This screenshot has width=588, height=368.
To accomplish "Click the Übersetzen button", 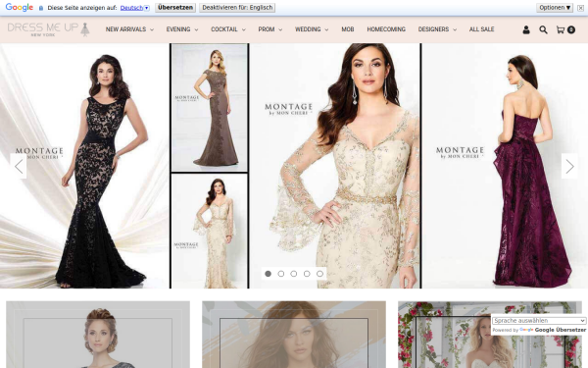I will [x=175, y=8].
